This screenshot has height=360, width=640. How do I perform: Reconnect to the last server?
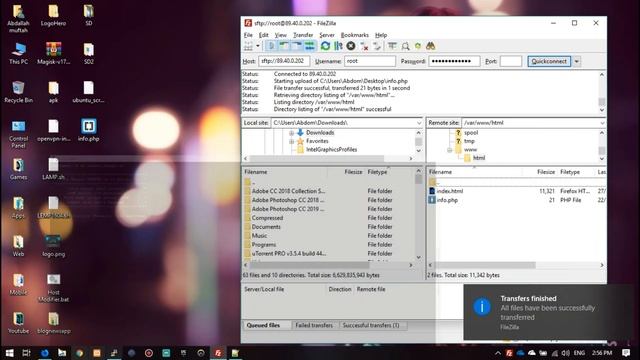pyautogui.click(x=377, y=46)
